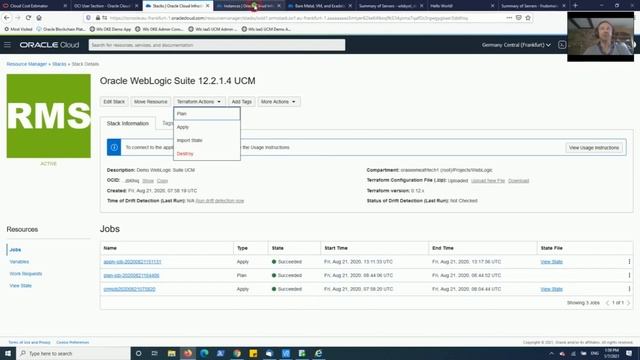Click Run drift detection now link
640x360 pixels.
point(220,201)
